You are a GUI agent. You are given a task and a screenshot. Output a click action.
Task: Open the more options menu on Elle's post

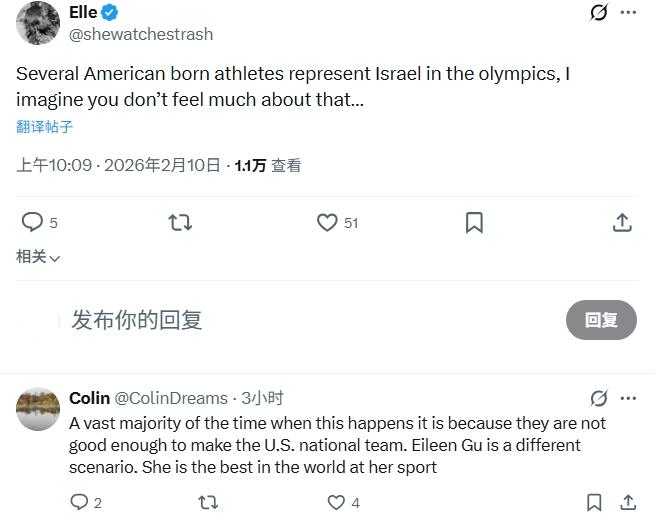tap(628, 12)
